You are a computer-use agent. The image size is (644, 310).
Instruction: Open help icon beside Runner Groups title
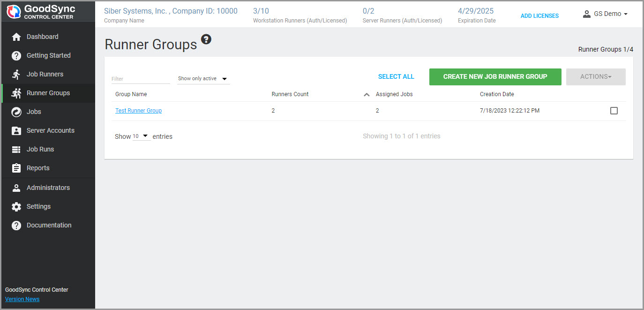(206, 39)
